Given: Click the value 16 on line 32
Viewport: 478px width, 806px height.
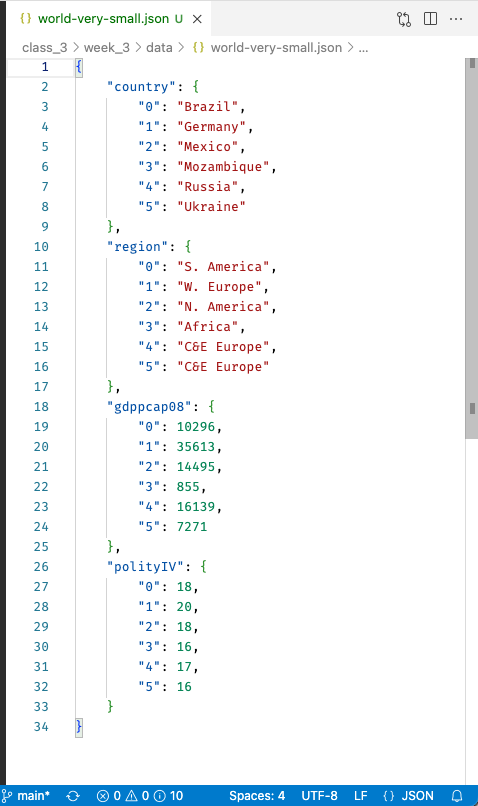Looking at the screenshot, I should [184, 687].
